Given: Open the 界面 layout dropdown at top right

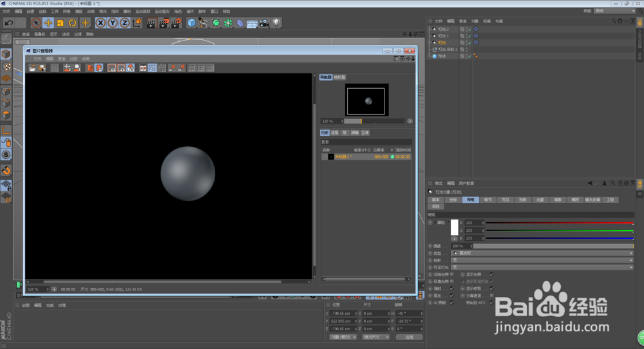Looking at the screenshot, I should point(614,11).
